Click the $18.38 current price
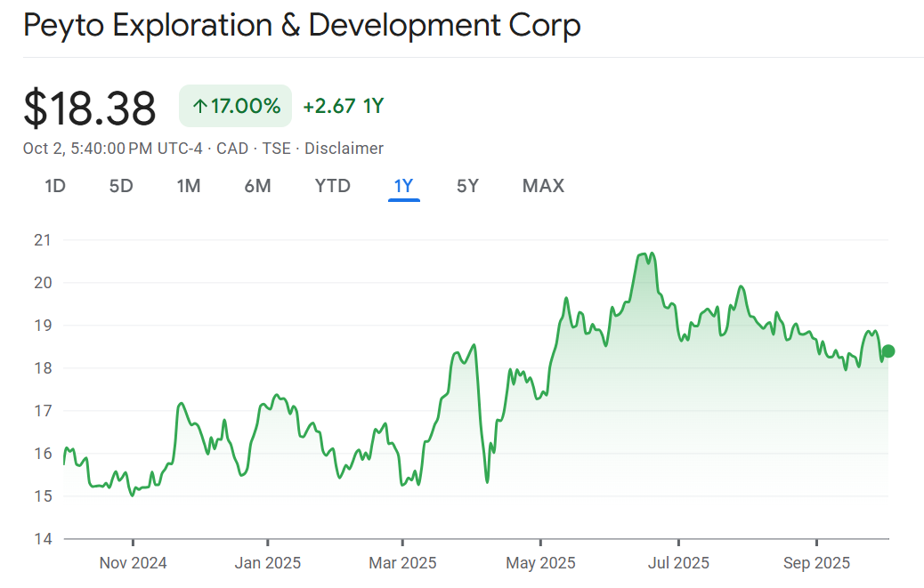924x588 pixels. [90, 108]
